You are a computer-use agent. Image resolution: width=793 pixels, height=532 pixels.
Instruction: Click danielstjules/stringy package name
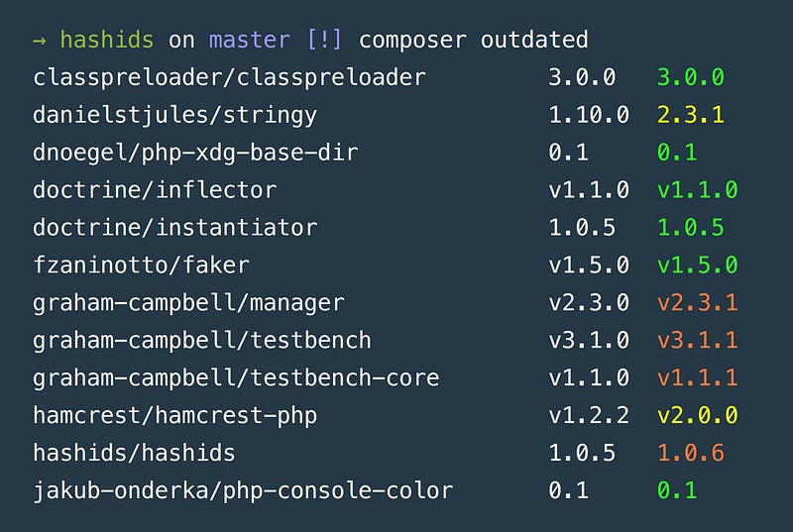[x=175, y=116]
